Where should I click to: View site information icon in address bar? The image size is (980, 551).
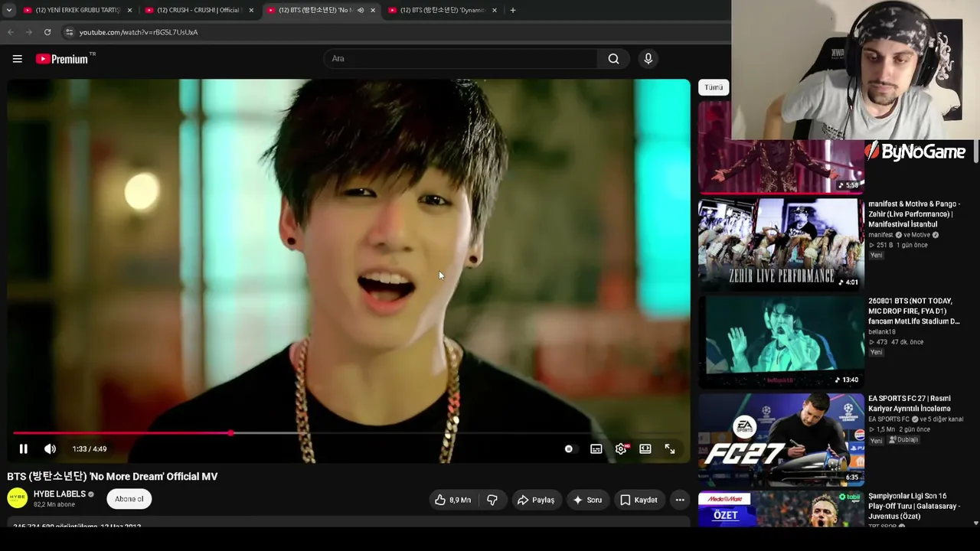point(69,32)
